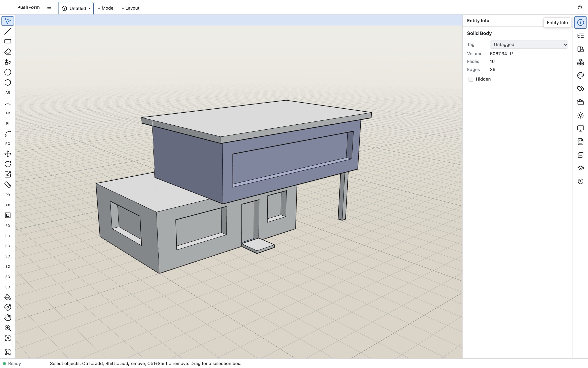The width and height of the screenshot is (588, 368).
Task: Open the Materials swatch panel
Action: [580, 49]
